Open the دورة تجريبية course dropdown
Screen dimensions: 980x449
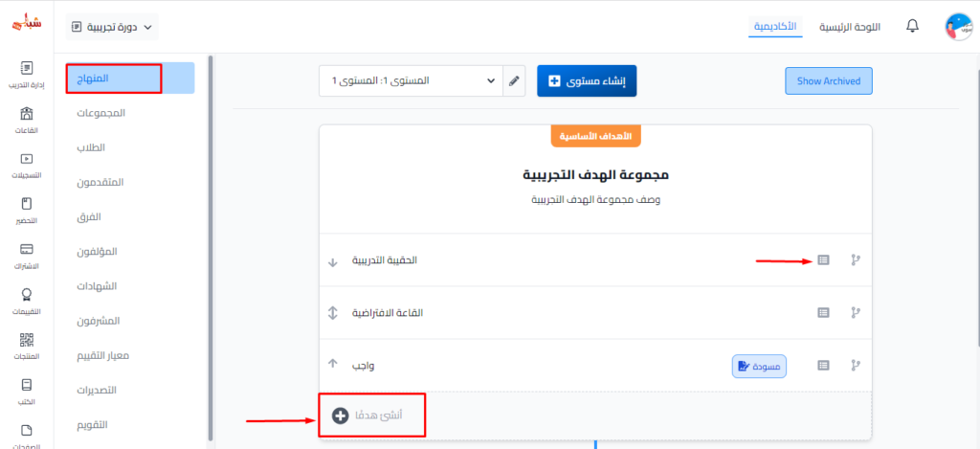pos(112,27)
